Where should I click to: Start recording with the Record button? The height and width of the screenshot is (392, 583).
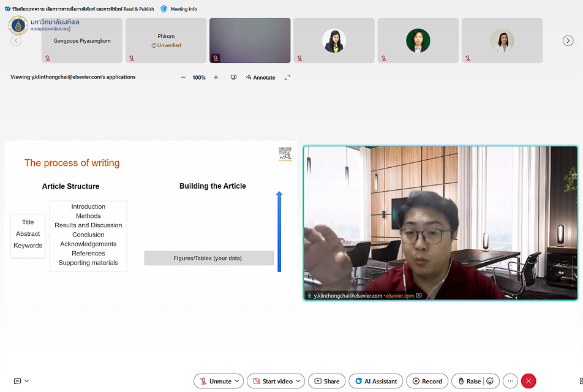427,381
